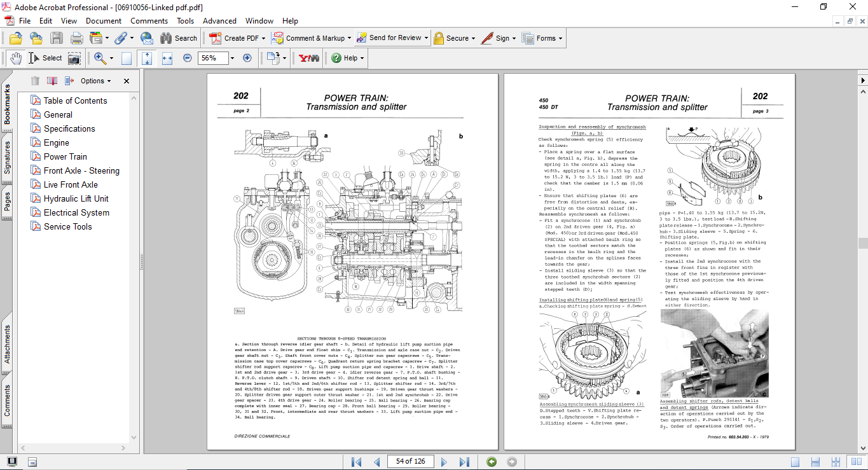Image resolution: width=868 pixels, height=470 pixels.
Task: Click the Fit Width icon
Action: click(167, 58)
